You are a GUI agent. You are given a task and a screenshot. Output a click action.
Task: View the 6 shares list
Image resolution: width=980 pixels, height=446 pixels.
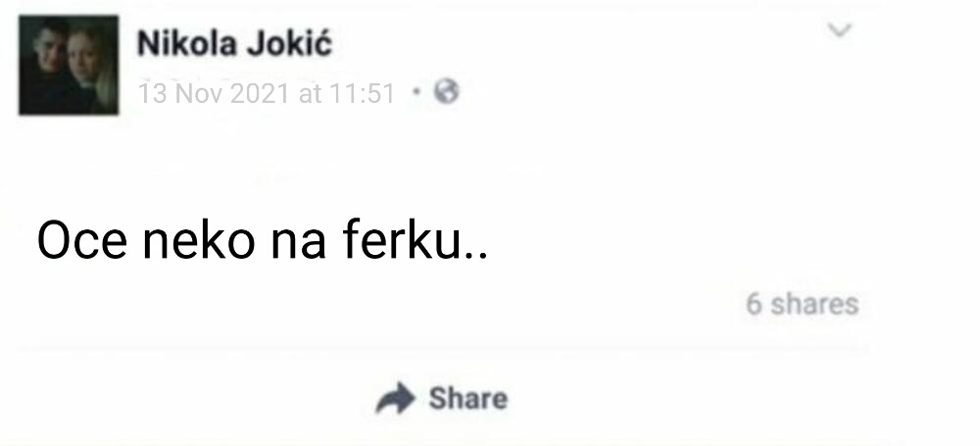[x=803, y=304]
